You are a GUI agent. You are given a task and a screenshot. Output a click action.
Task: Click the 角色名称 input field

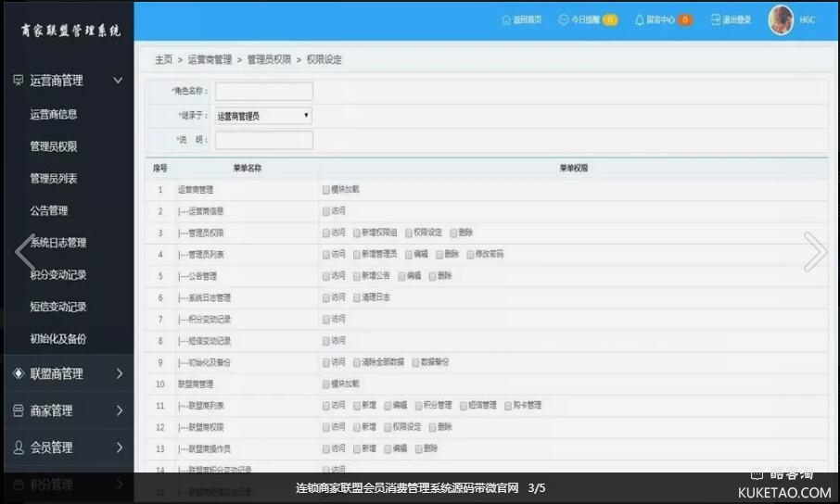point(263,91)
